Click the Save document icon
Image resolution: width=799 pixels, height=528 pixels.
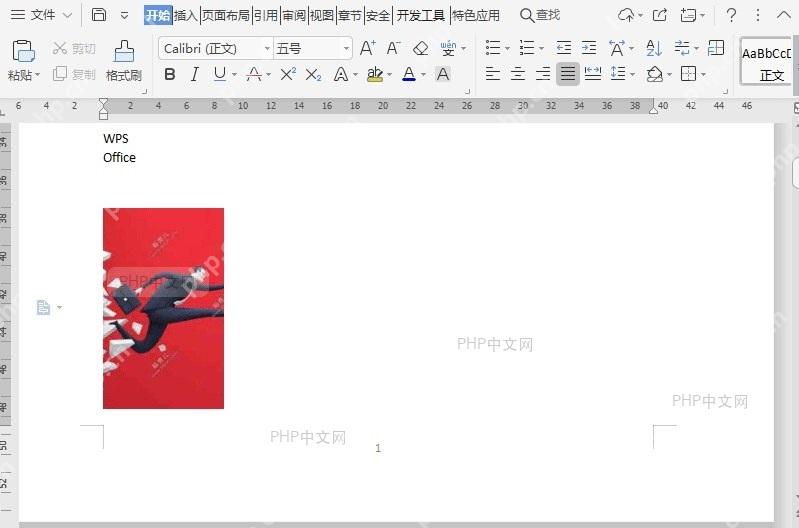click(99, 15)
